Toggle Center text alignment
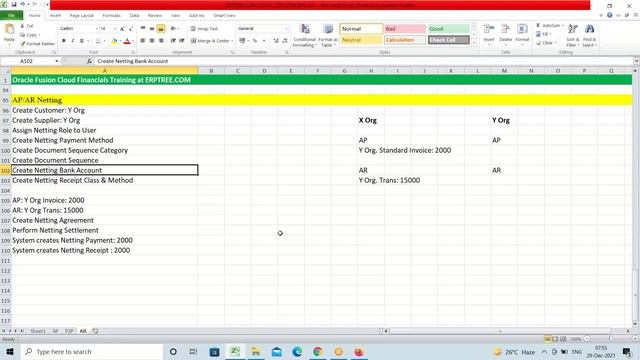This screenshot has height=360, width=640. 152,41
